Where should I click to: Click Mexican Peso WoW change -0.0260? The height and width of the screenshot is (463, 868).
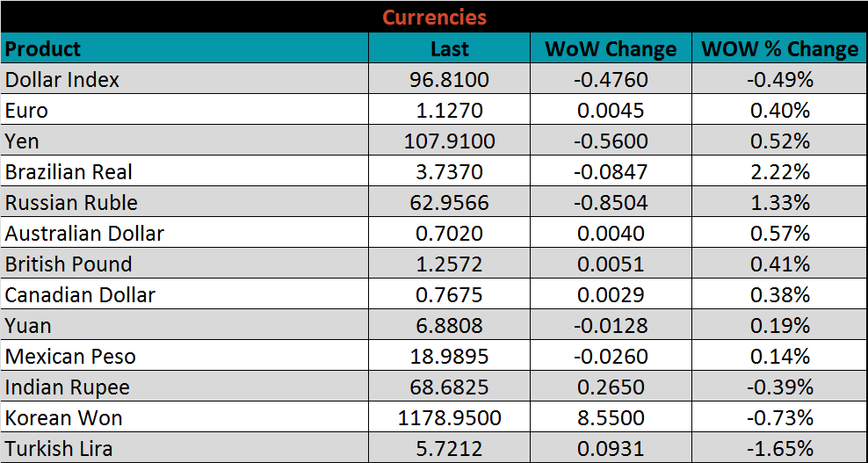611,357
